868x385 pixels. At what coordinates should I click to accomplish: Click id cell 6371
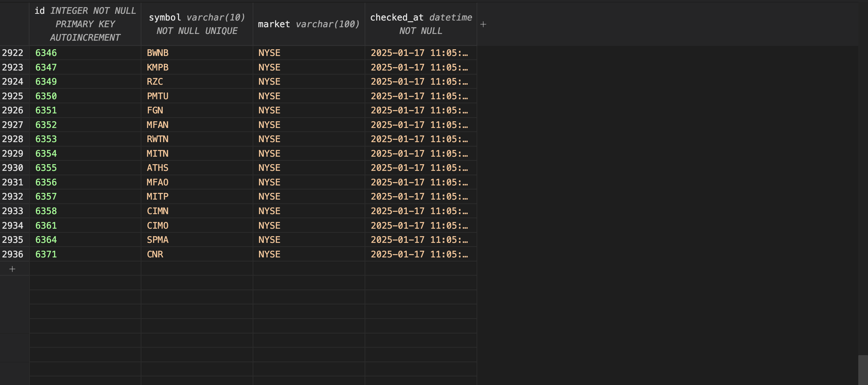(x=85, y=254)
